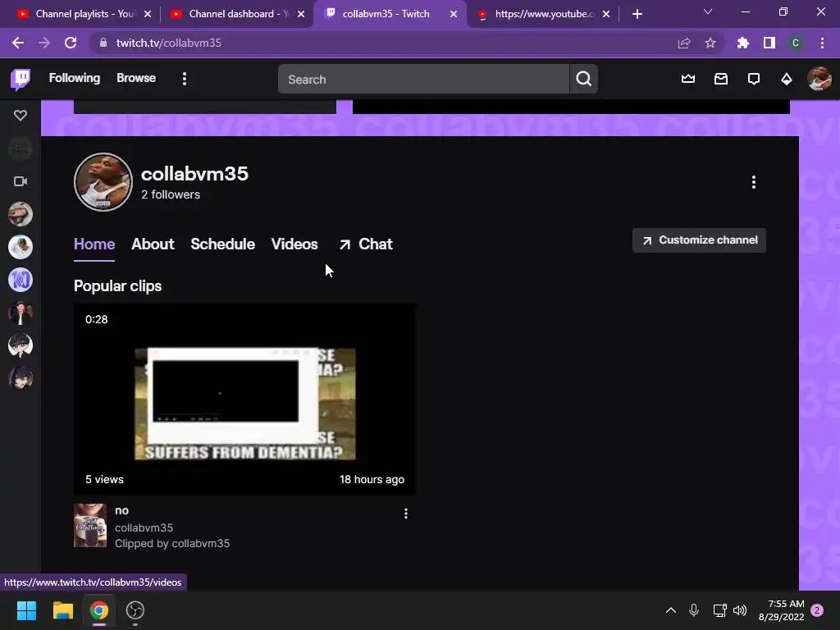Image resolution: width=840 pixels, height=630 pixels.
Task: Play the 0:28 popular clip thumbnail
Action: click(x=244, y=399)
